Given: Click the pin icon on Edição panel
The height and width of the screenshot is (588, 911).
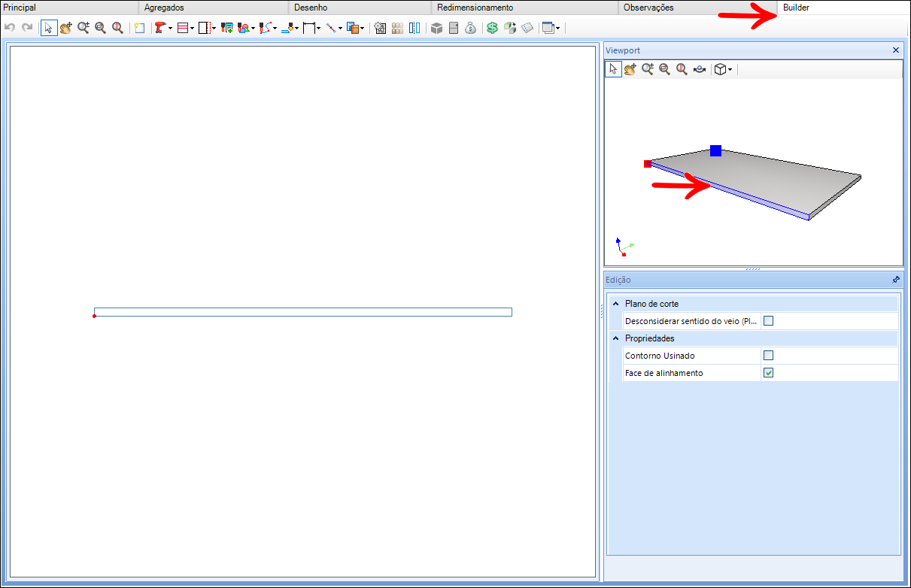Looking at the screenshot, I should point(895,280).
